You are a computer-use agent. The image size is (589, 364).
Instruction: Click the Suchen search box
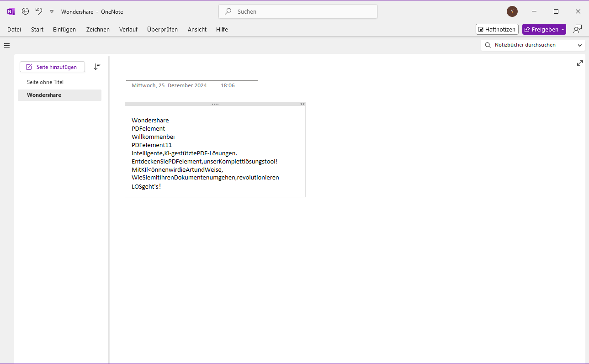298,11
